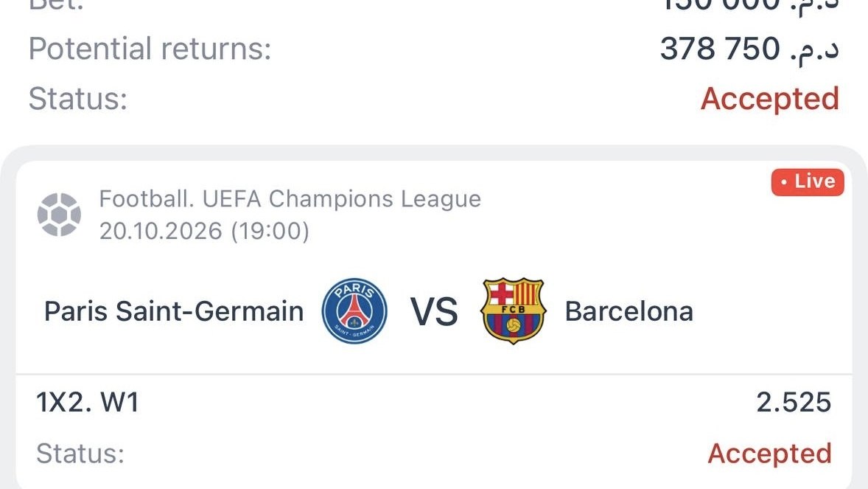Open the Barcelona team name
Screen dimensions: 868x489
[629, 311]
